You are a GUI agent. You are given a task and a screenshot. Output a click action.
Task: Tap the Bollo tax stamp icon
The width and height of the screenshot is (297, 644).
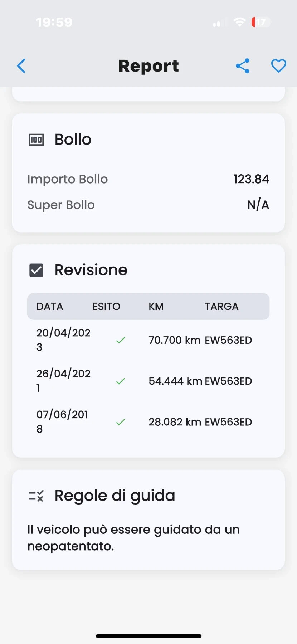36,140
